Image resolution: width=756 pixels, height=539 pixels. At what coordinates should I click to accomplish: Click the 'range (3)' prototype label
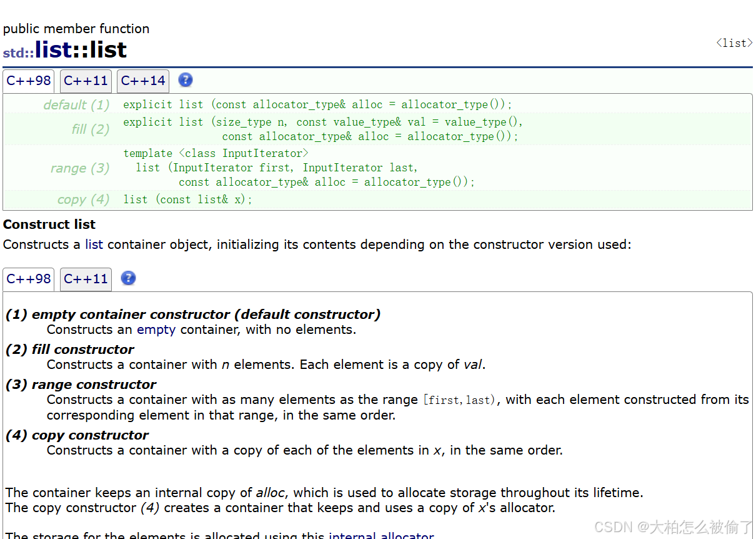[80, 168]
